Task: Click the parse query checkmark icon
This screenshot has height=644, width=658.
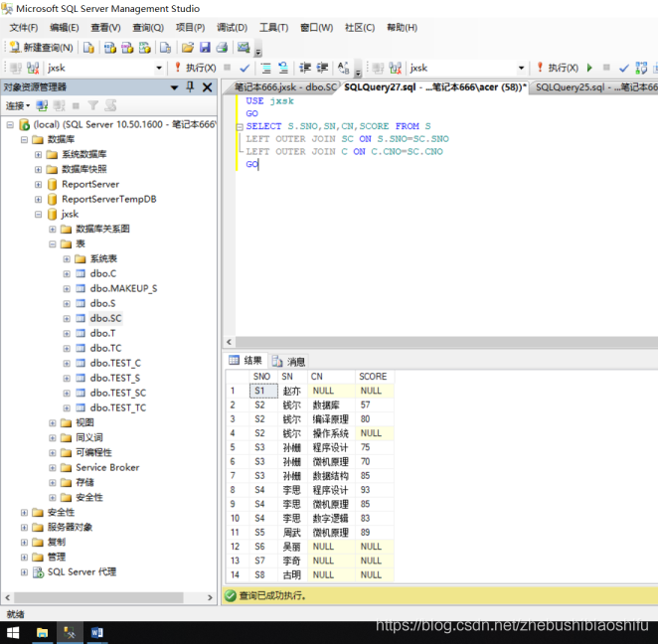Action: [245, 68]
